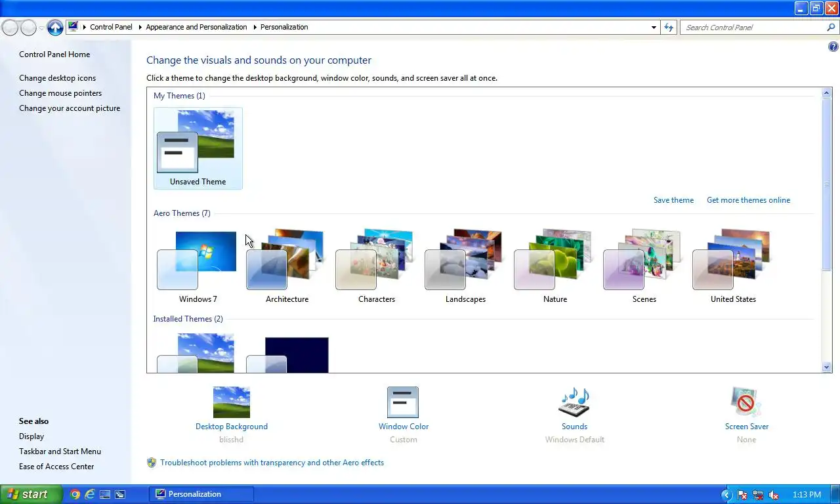Apply the Windows 7 Aero theme
The width and height of the screenshot is (840, 504).
point(198,266)
